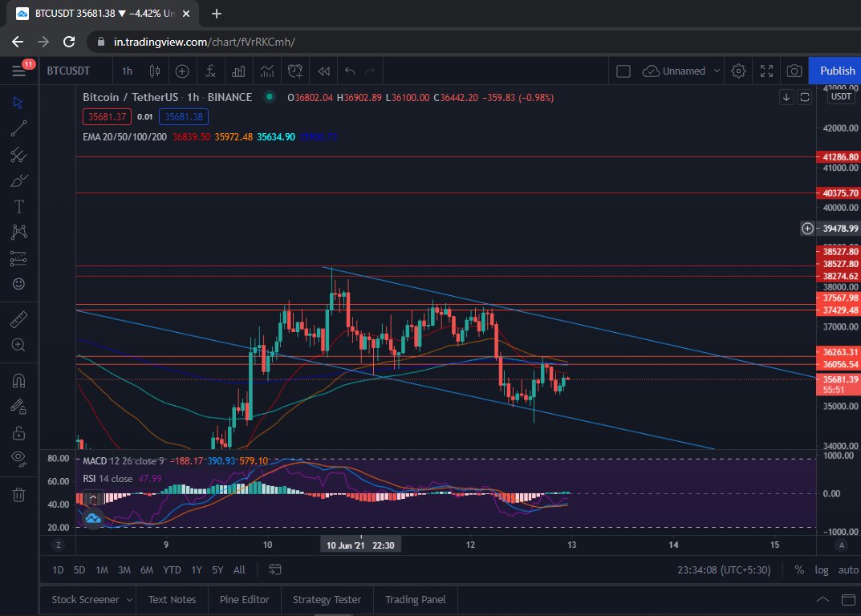Activate the zoom in tool

click(x=18, y=345)
